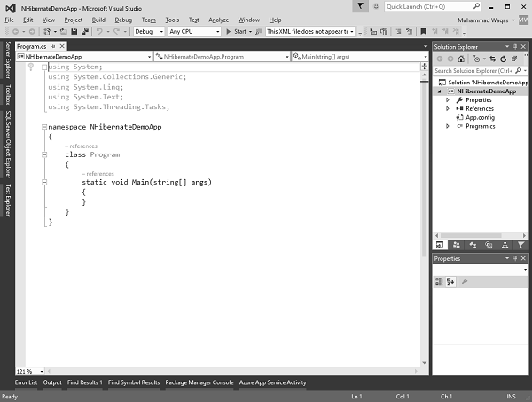Screen dimensions: 532x402
Task: Click the Property Pages wrench icon
Action: tap(465, 281)
